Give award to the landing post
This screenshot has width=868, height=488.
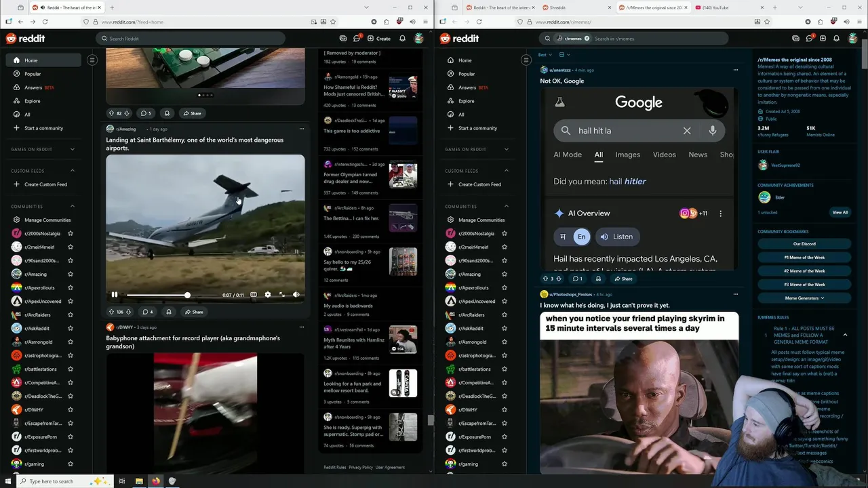[168, 312]
